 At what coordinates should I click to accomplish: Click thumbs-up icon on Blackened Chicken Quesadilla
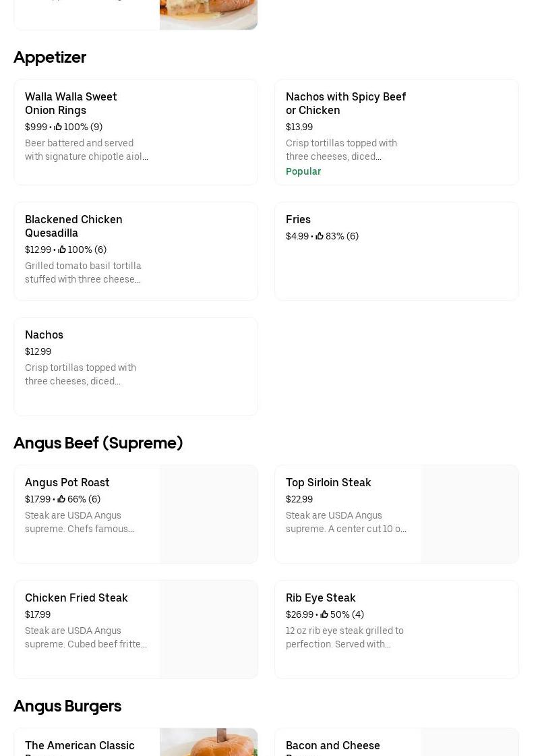coord(62,250)
